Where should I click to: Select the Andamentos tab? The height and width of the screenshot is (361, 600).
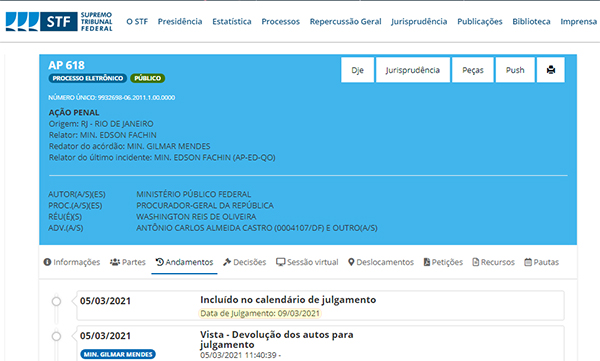(x=184, y=262)
